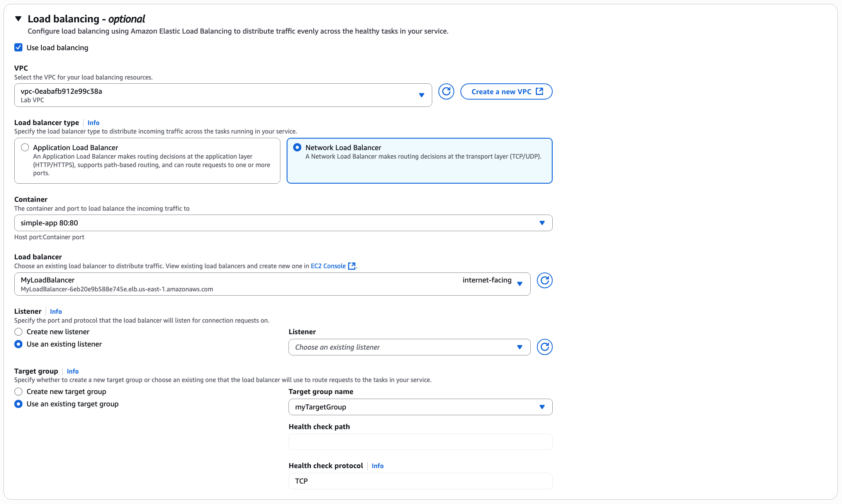Image resolution: width=842 pixels, height=504 pixels.
Task: Choose Create new listener option
Action: click(x=18, y=332)
